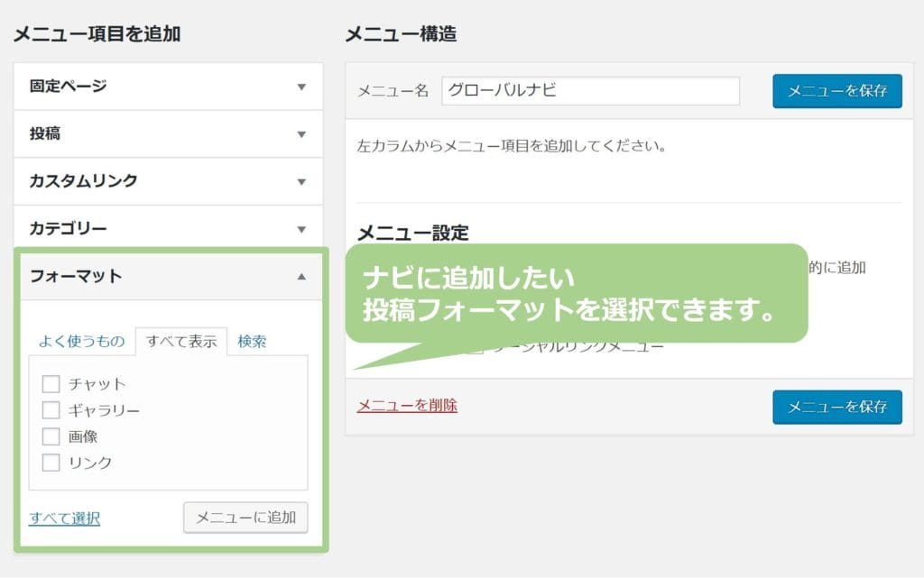This screenshot has width=924, height=578.
Task: Enable the 画像 format checkbox
Action: click(x=51, y=436)
